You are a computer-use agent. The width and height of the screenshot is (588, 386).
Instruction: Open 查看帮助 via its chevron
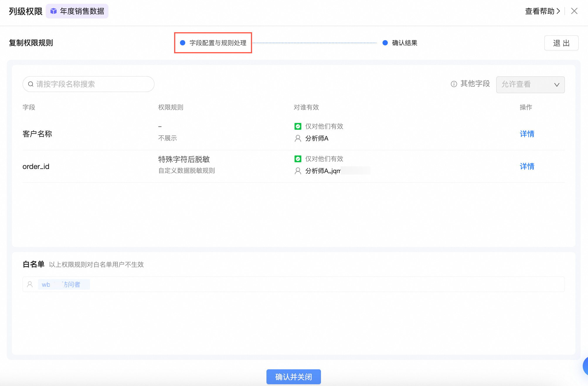tap(558, 11)
